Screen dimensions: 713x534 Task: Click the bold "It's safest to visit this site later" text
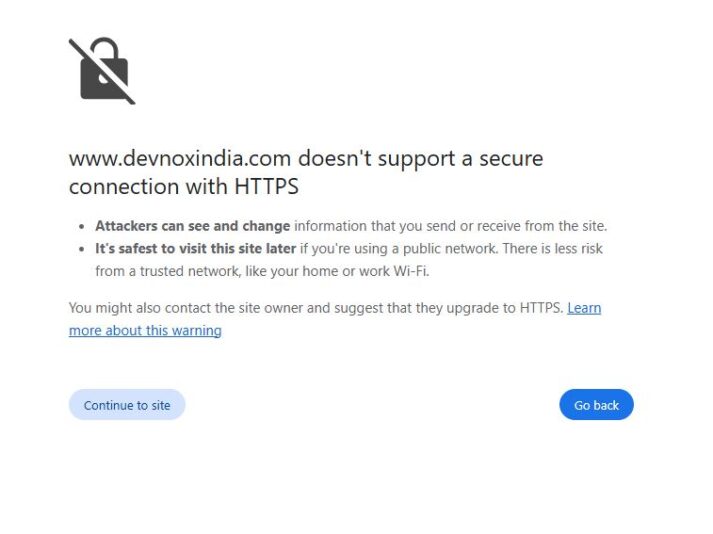coord(195,248)
